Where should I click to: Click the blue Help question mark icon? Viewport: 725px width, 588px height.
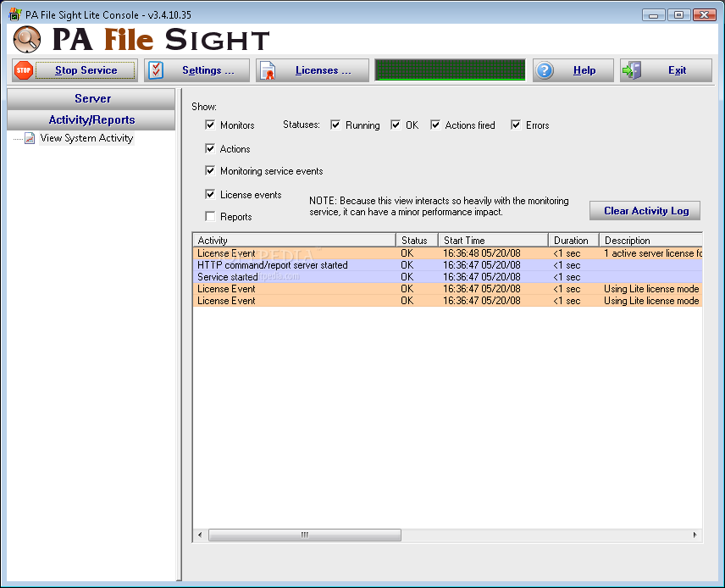tap(545, 70)
